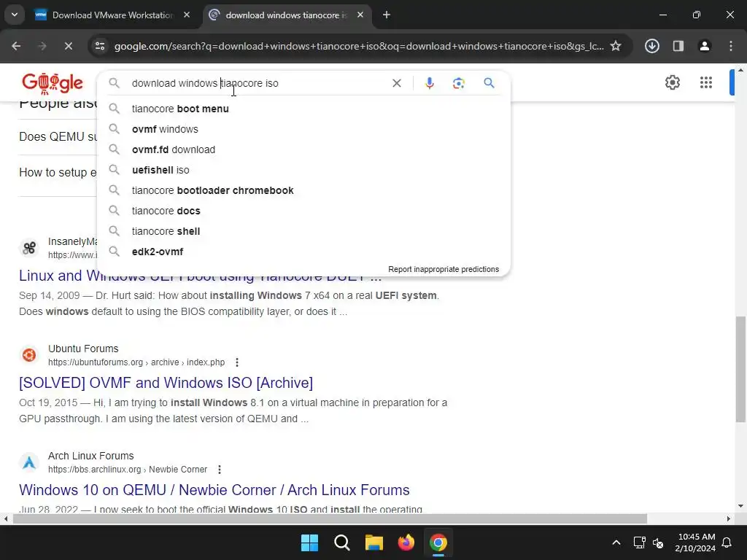Open Google apps grid
Screen dimensions: 747x560
point(706,82)
